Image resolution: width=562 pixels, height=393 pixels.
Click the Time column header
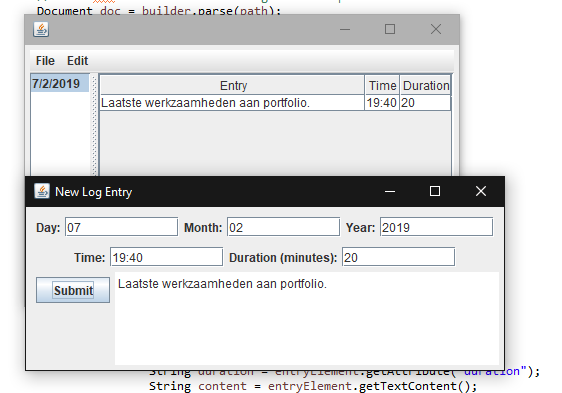point(382,85)
